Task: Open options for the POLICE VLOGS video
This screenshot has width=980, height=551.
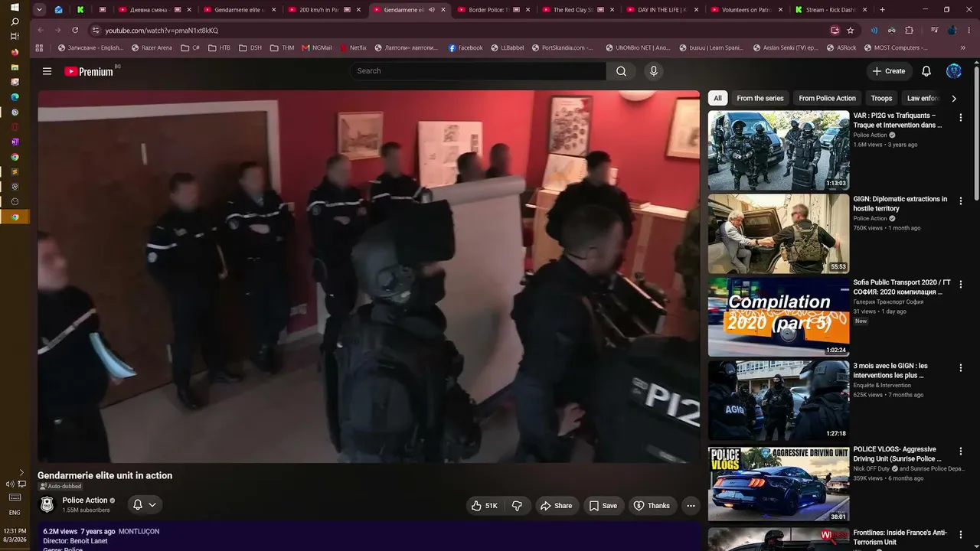Action: [961, 452]
